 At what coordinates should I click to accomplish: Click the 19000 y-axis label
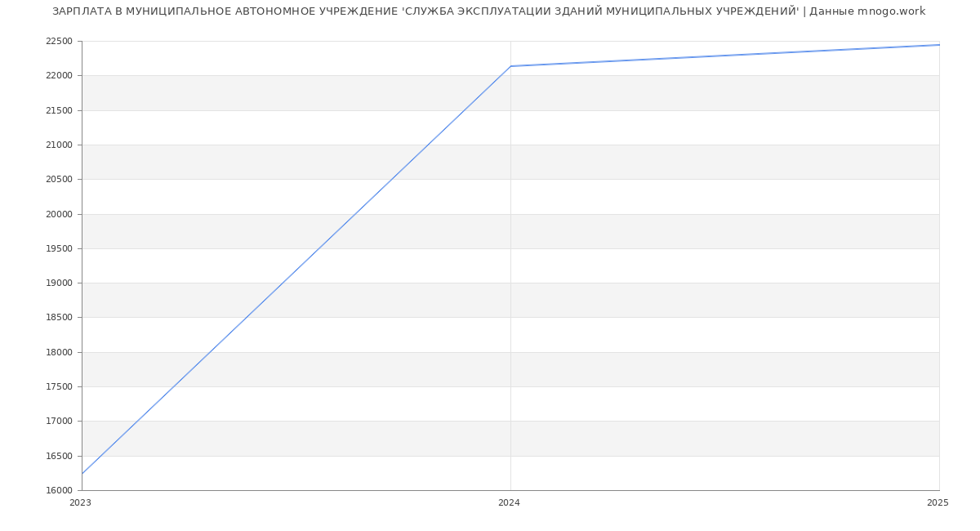click(59, 283)
